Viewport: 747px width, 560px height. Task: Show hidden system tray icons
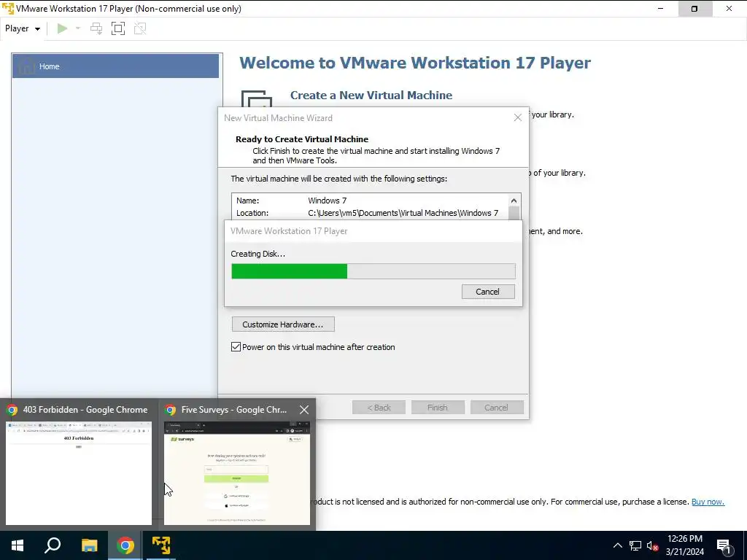[617, 545]
